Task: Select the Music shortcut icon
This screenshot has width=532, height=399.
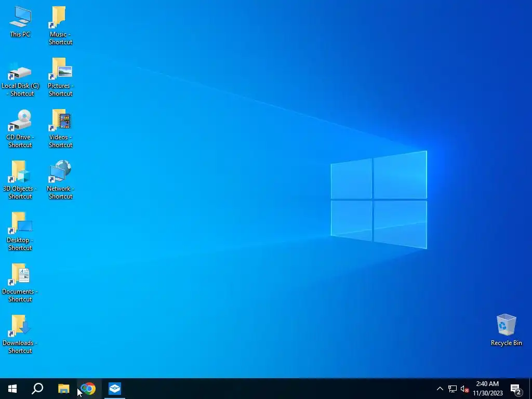Action: pos(60,26)
